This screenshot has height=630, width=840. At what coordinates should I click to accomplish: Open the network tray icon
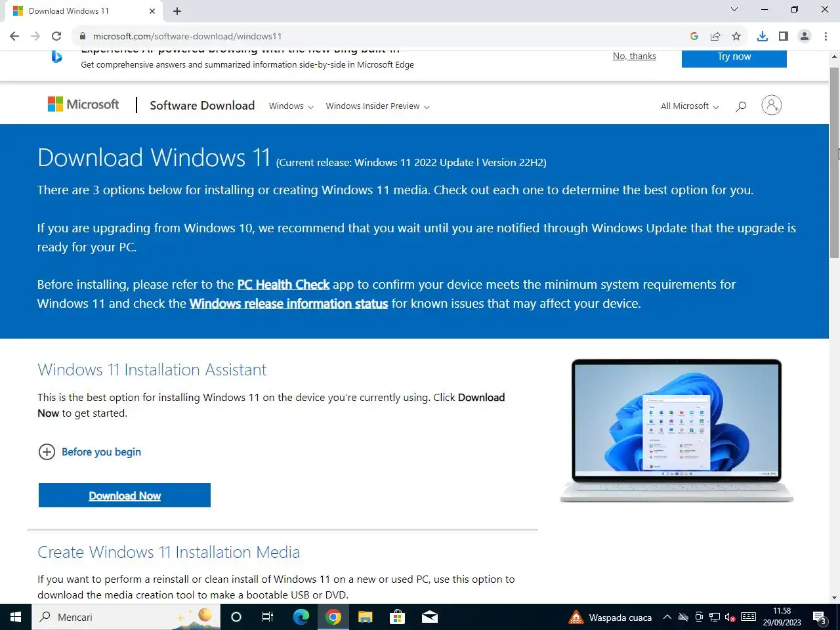tap(715, 617)
